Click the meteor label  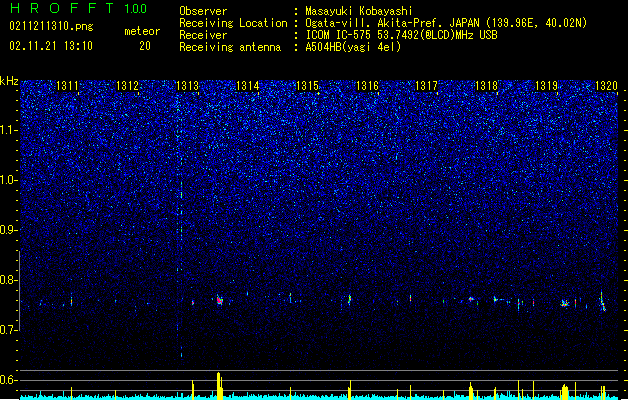click(x=142, y=31)
